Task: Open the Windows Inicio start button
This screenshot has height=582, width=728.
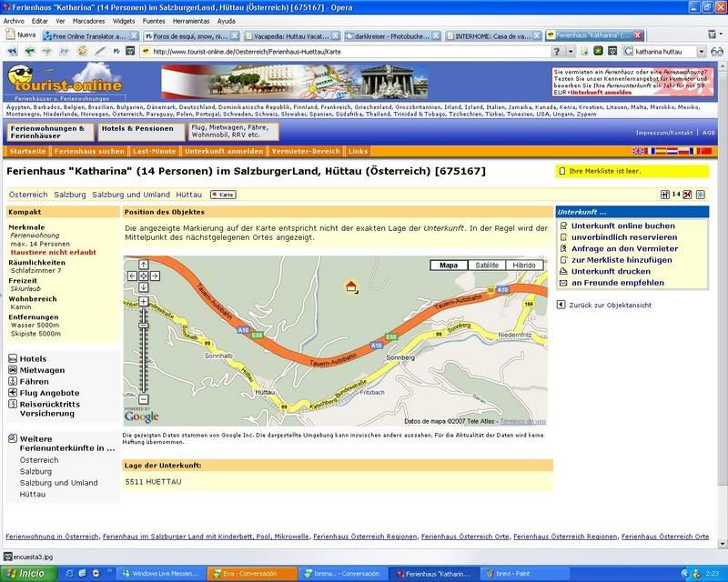Action: tap(28, 574)
